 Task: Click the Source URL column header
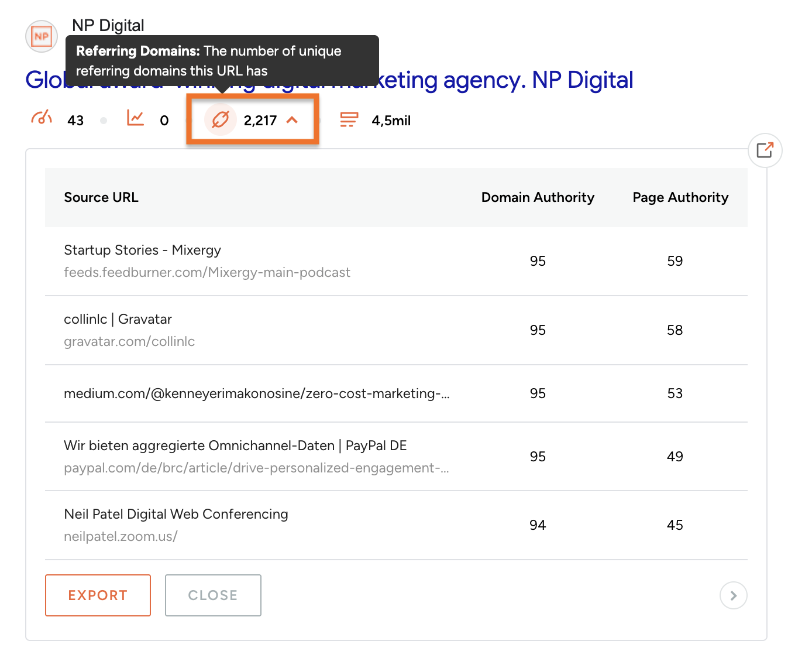click(101, 197)
